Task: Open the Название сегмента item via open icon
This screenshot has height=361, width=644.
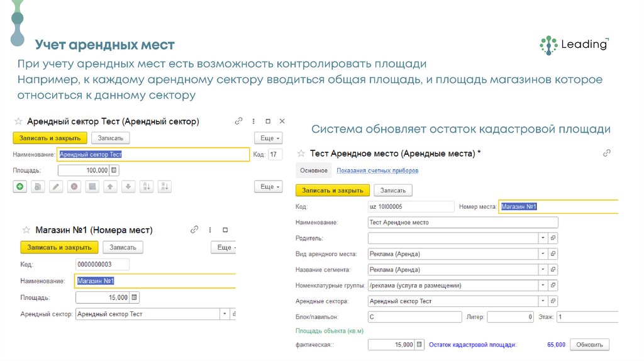Action: coord(553,269)
